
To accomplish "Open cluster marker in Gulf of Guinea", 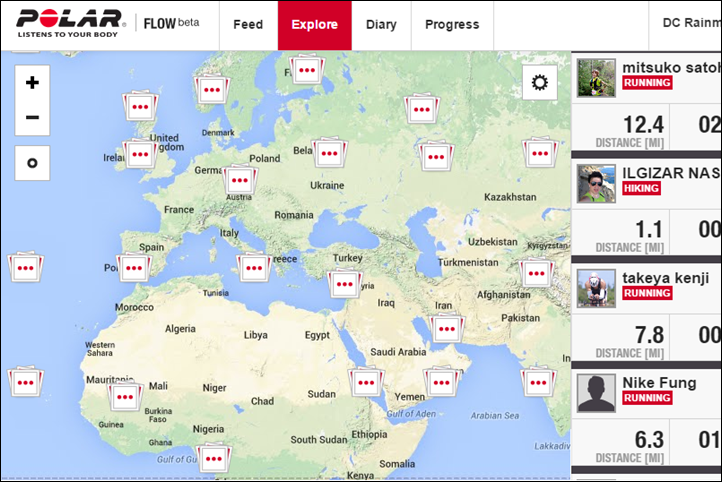I will click(x=214, y=458).
